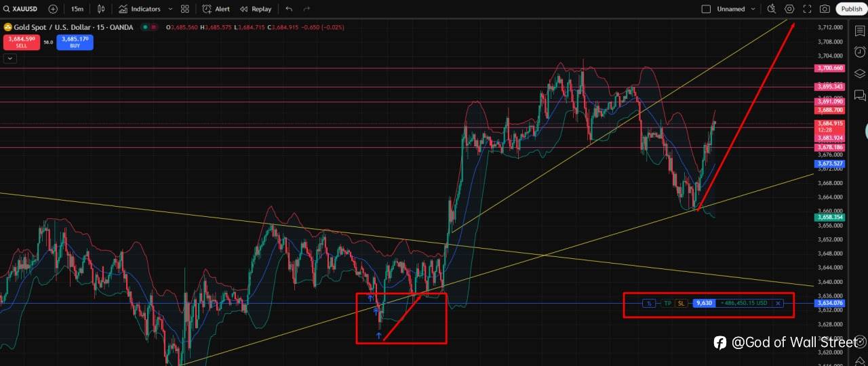
Task: Click the 3,695.343 price label
Action: point(829,87)
